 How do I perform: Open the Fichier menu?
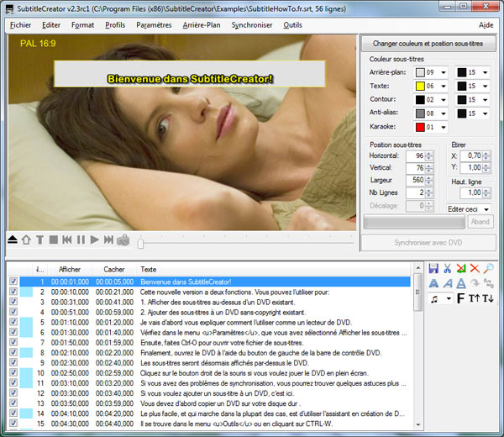pos(20,25)
